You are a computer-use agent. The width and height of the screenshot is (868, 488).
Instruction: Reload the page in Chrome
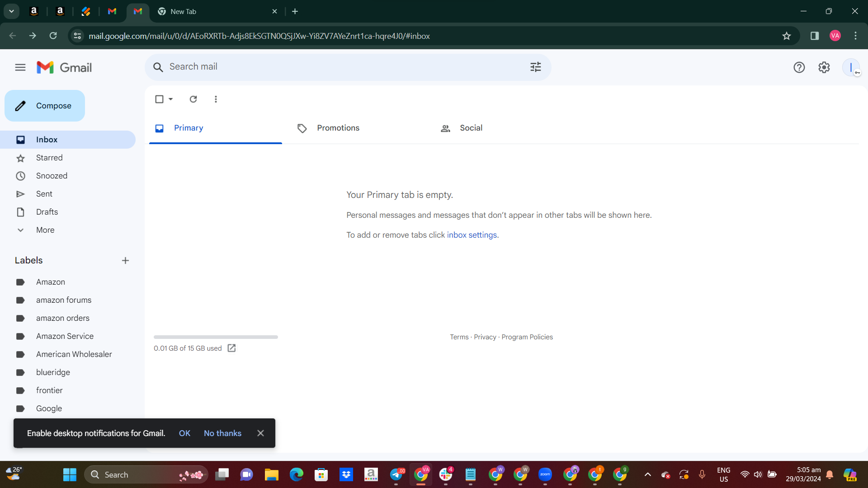point(53,36)
